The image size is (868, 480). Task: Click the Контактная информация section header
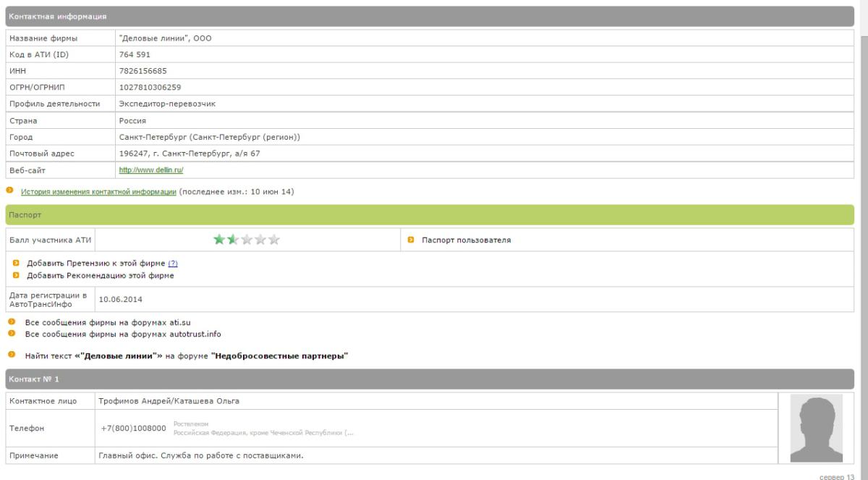tap(430, 17)
